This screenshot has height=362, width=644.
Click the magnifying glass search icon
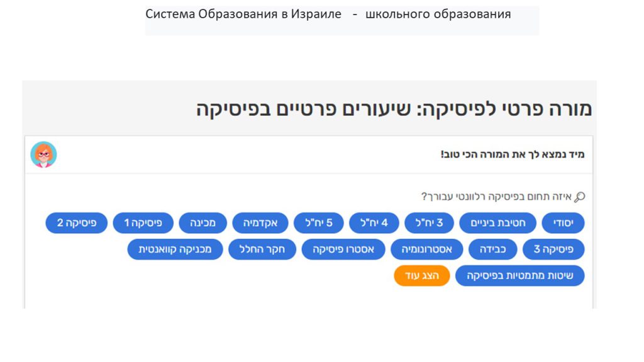tap(579, 197)
